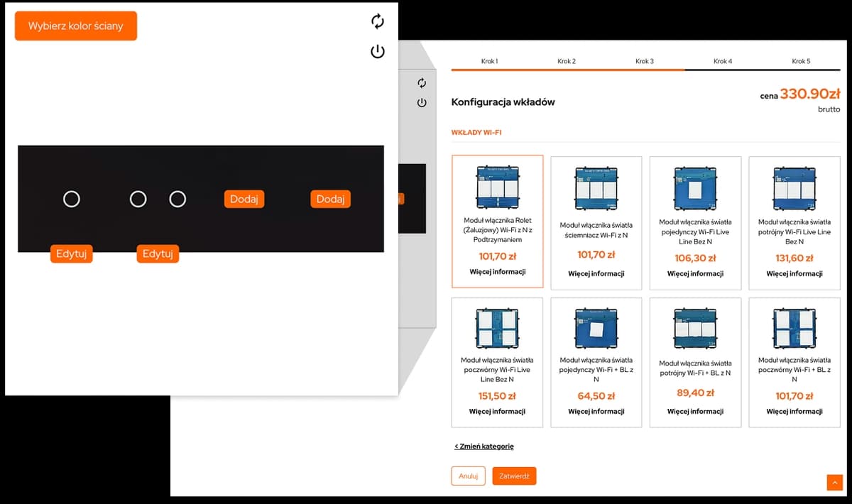
Task: Go to Krok 1 step tab
Action: tap(489, 61)
